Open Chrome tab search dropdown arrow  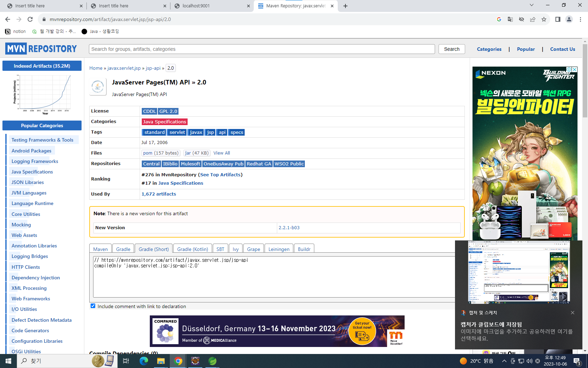pyautogui.click(x=532, y=5)
